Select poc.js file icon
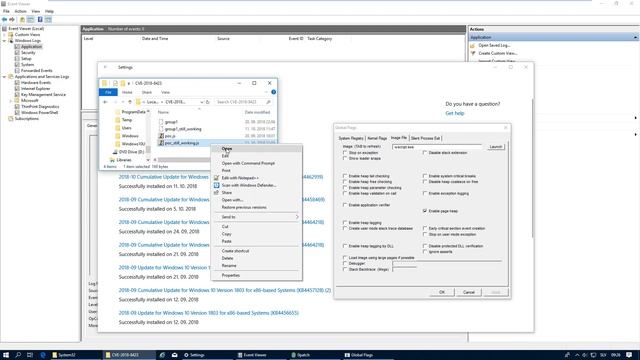 coord(161,136)
